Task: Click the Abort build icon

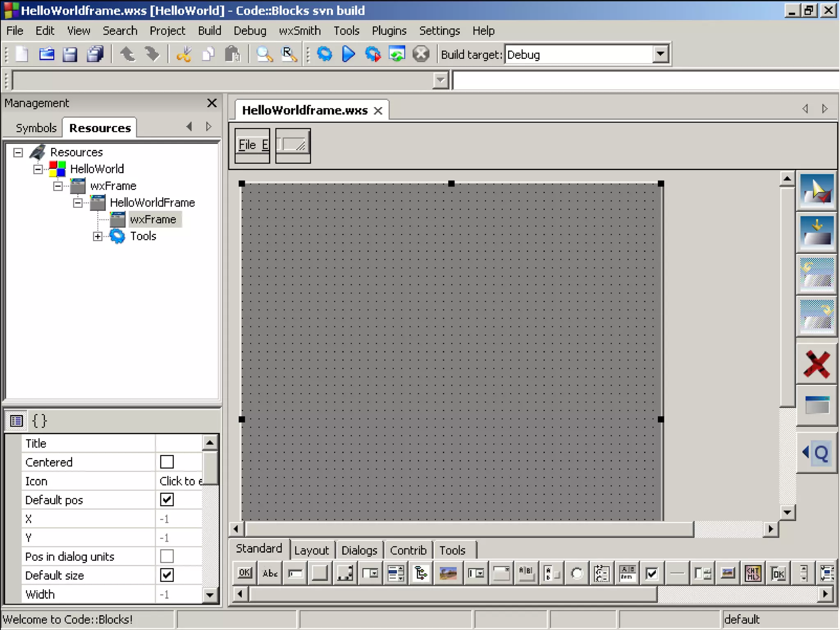Action: tap(420, 54)
